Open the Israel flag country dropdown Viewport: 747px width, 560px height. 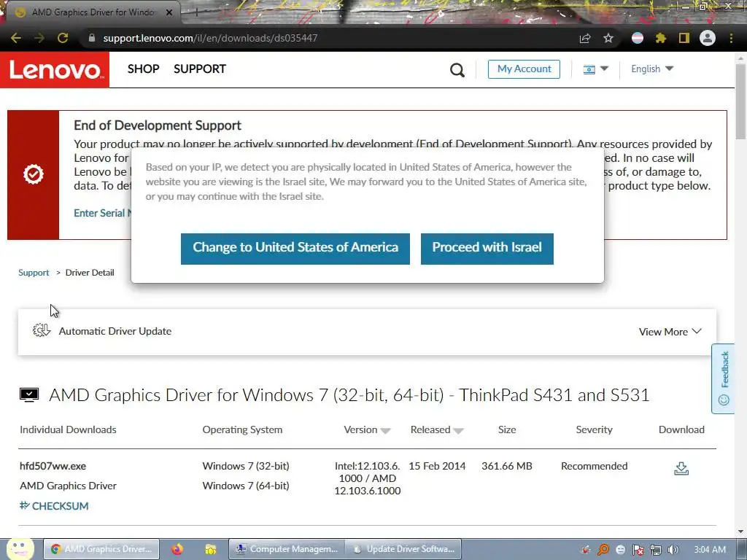[x=595, y=69]
